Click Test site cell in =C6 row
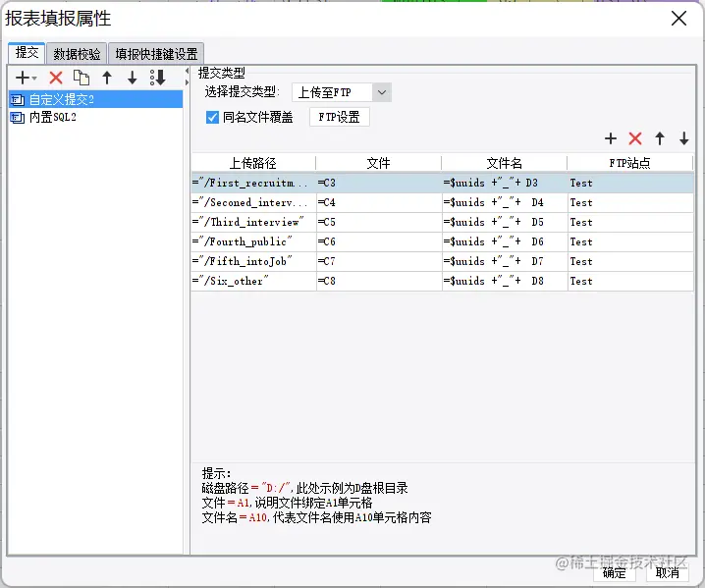The height and width of the screenshot is (588, 705). [x=630, y=241]
